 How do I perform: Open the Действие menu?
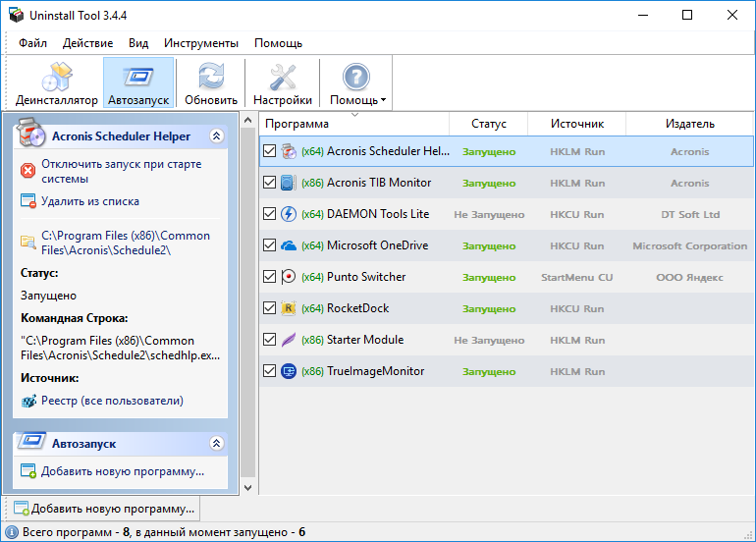point(87,43)
